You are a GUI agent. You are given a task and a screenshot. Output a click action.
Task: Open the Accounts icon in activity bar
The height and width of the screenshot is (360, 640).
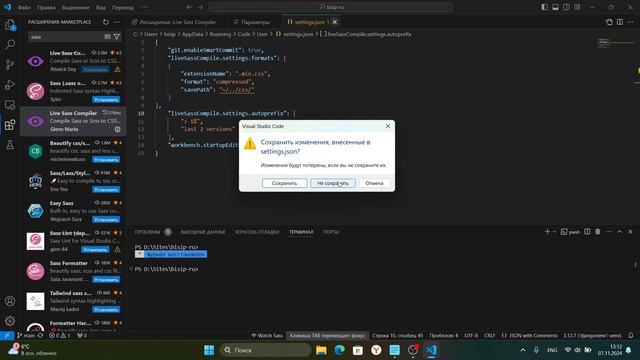(10, 301)
